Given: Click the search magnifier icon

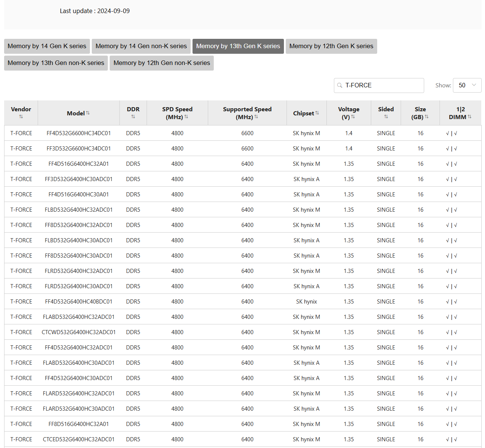Looking at the screenshot, I should pyautogui.click(x=340, y=85).
